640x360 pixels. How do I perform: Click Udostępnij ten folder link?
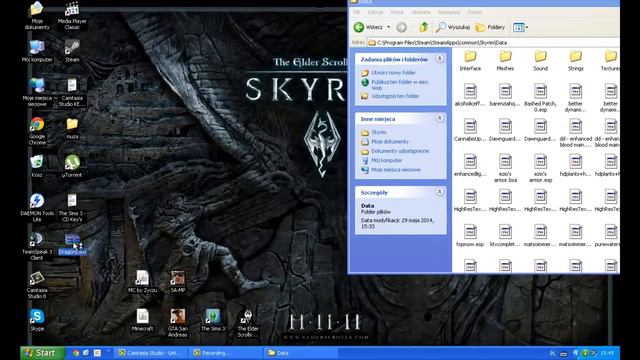395,96
